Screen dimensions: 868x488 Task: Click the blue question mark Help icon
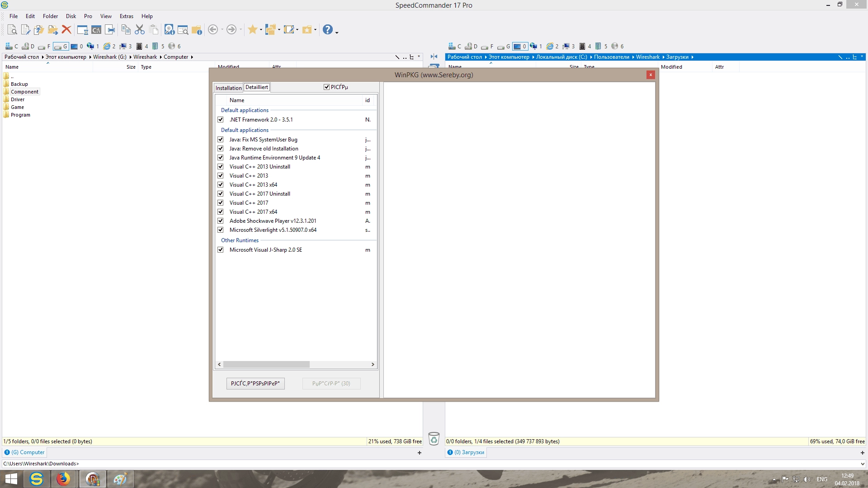[328, 30]
